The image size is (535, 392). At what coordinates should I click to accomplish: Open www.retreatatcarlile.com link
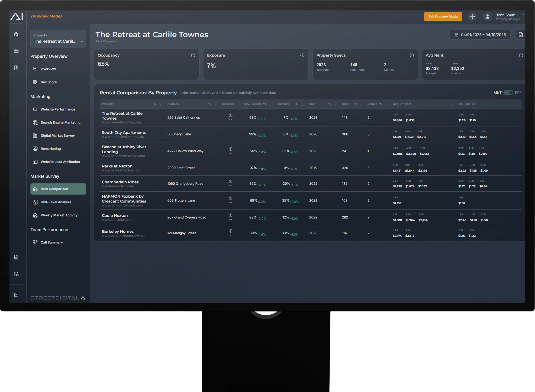(x=121, y=122)
